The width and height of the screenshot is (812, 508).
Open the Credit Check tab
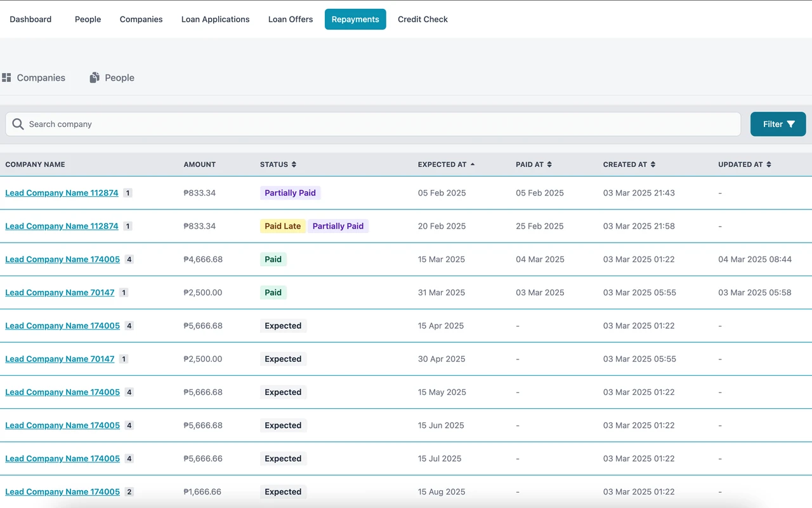422,19
